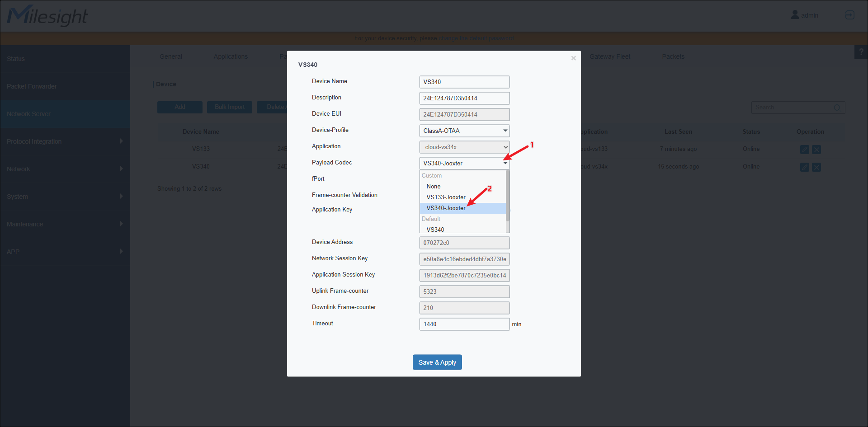Click the Uplink Frame-counter field
868x427 pixels.
[464, 291]
